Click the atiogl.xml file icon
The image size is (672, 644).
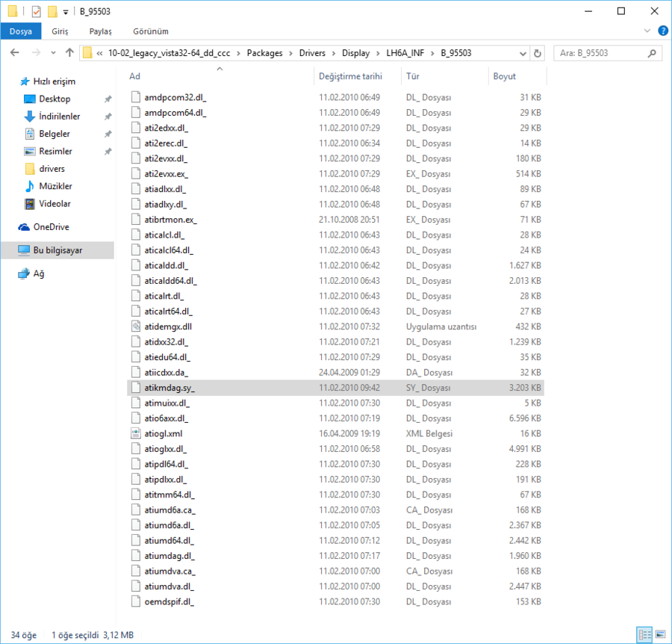click(136, 433)
